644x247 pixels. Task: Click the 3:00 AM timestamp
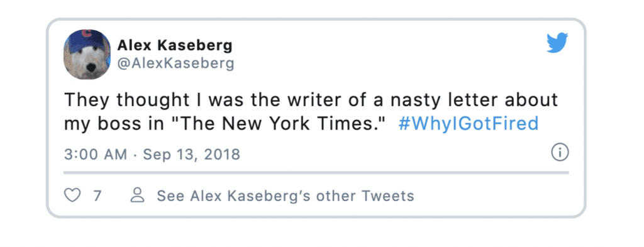point(96,155)
